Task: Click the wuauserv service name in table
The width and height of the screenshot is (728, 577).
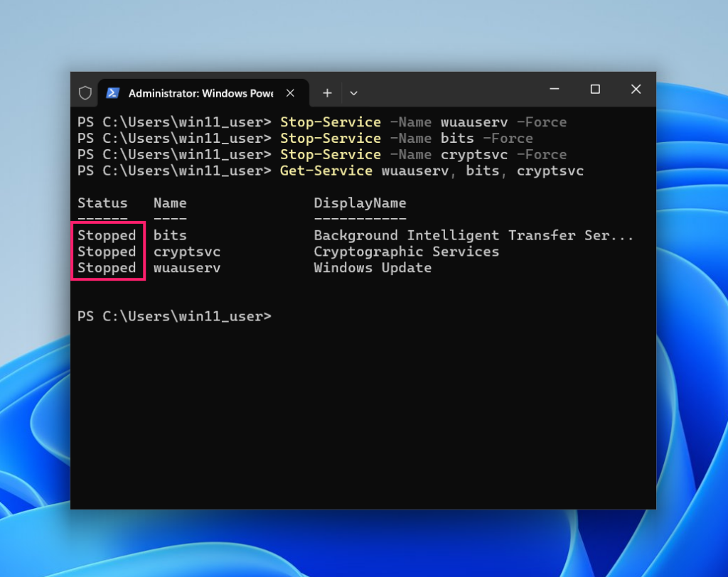Action: pyautogui.click(x=187, y=268)
